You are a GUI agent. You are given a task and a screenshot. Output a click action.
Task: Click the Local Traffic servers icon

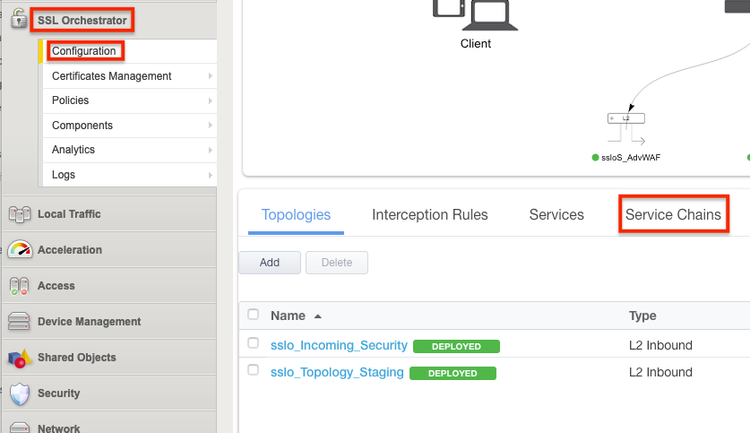point(20,214)
